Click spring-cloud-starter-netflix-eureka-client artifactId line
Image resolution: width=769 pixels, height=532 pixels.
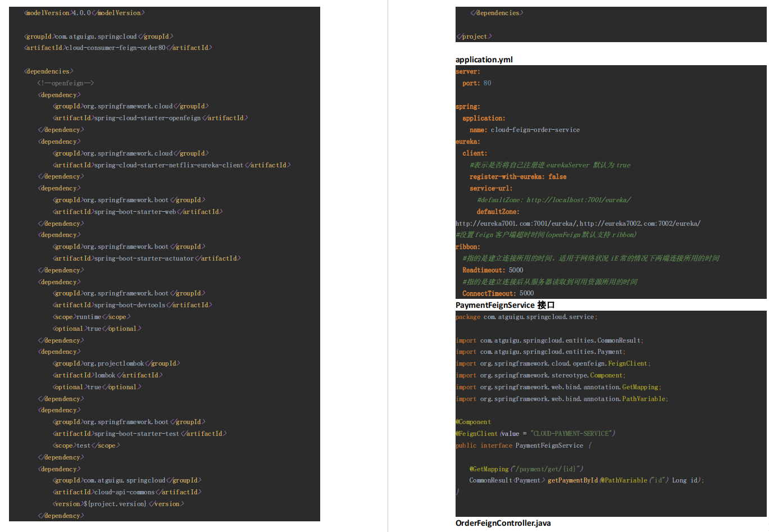172,165
